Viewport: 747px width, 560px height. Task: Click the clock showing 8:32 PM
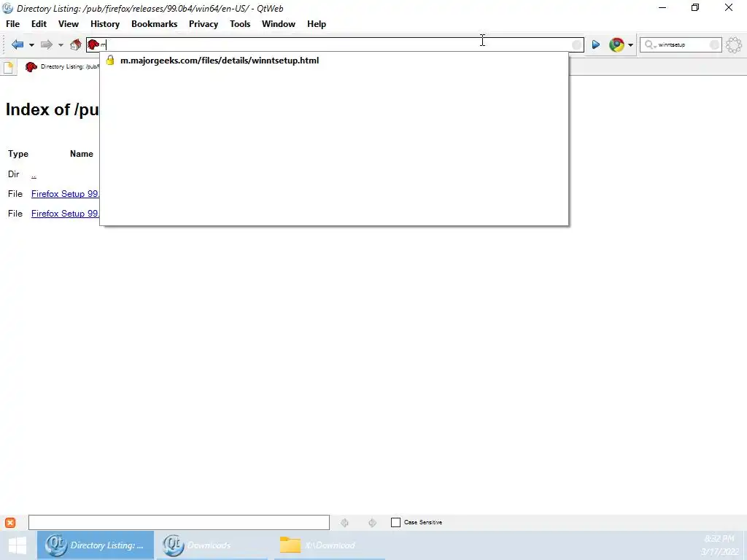pyautogui.click(x=719, y=539)
